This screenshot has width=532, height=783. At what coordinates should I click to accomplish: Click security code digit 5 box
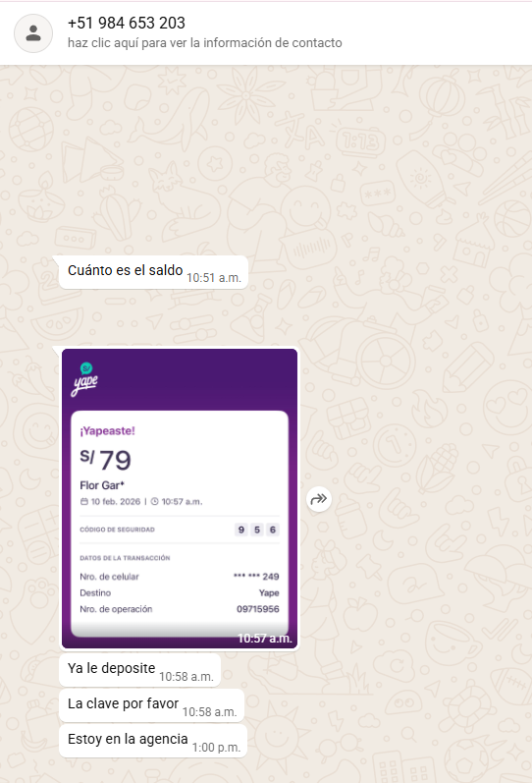[257, 530]
